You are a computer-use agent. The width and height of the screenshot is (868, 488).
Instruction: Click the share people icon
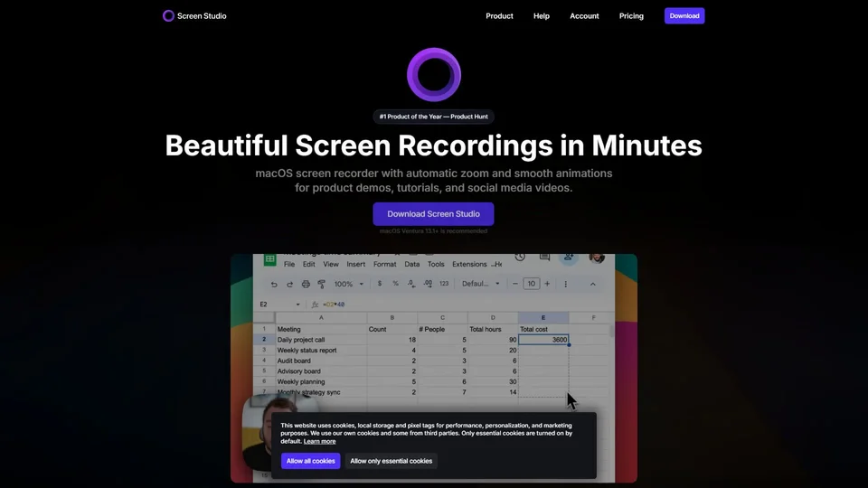(569, 258)
